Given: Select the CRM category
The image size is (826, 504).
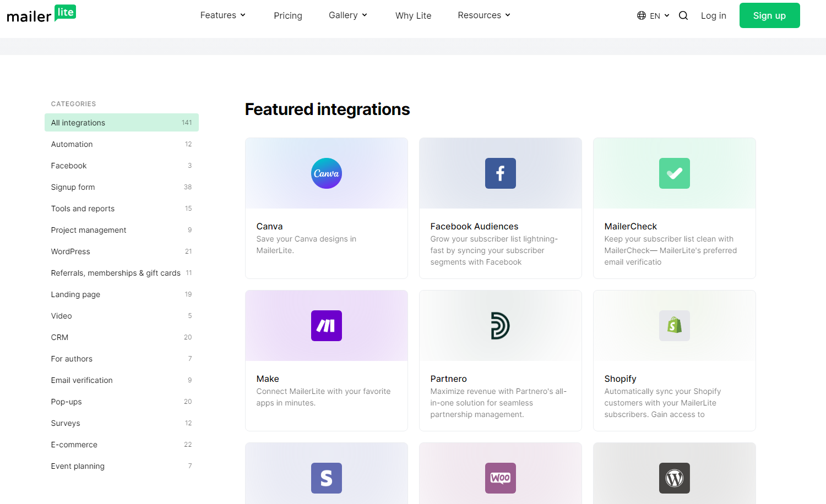Looking at the screenshot, I should click(x=122, y=337).
